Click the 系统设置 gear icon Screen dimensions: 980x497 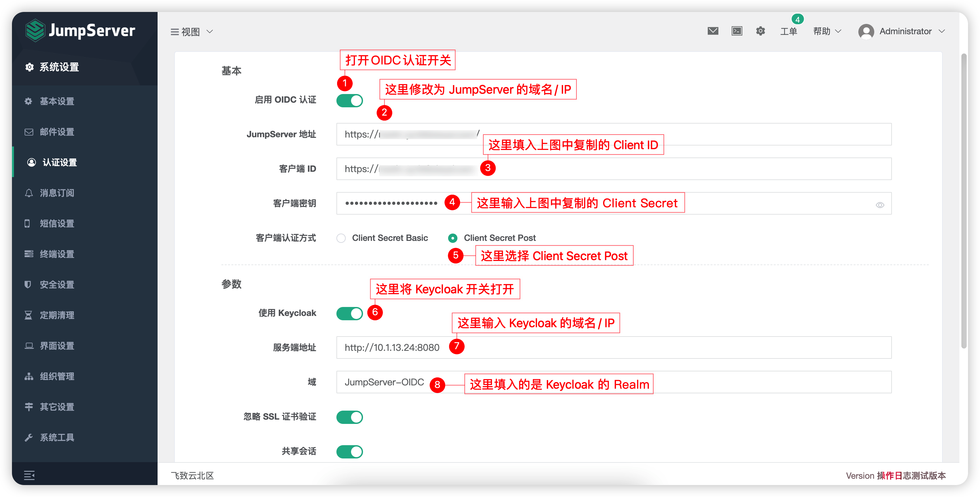(29, 67)
